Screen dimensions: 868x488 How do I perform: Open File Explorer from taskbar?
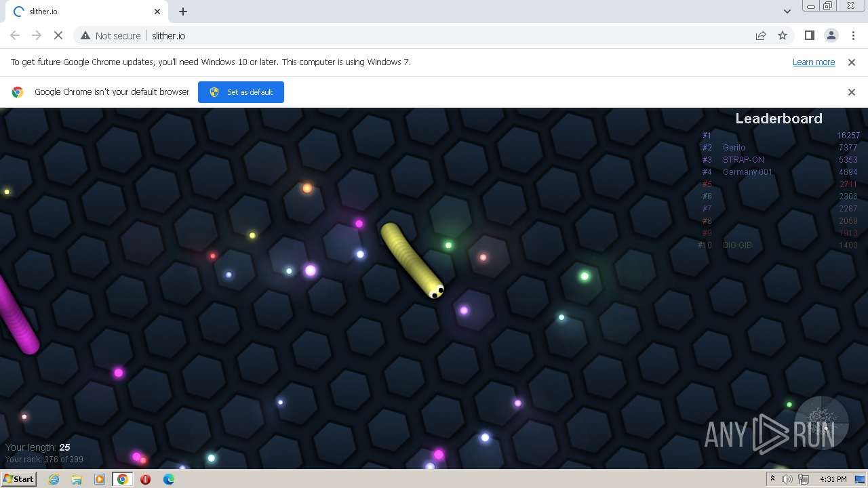tap(77, 479)
